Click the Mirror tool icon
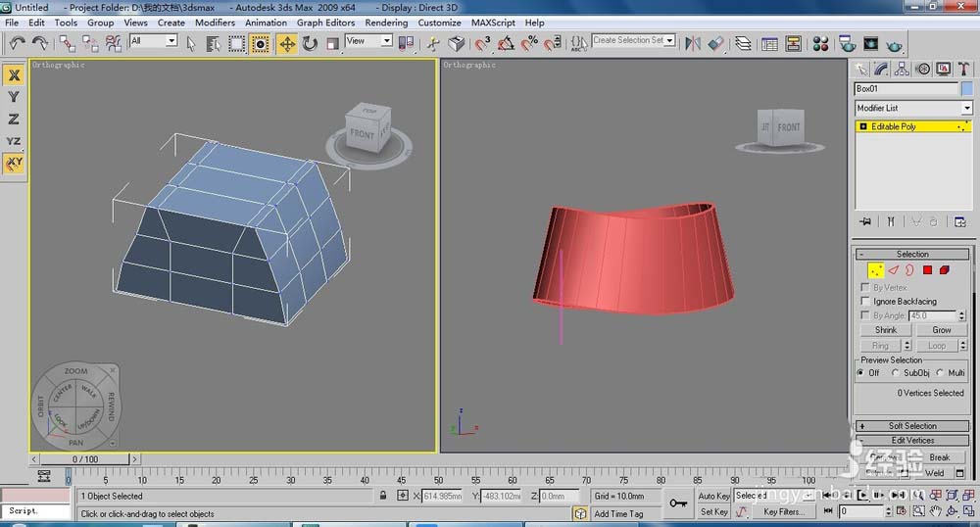The height and width of the screenshot is (527, 980). point(693,43)
